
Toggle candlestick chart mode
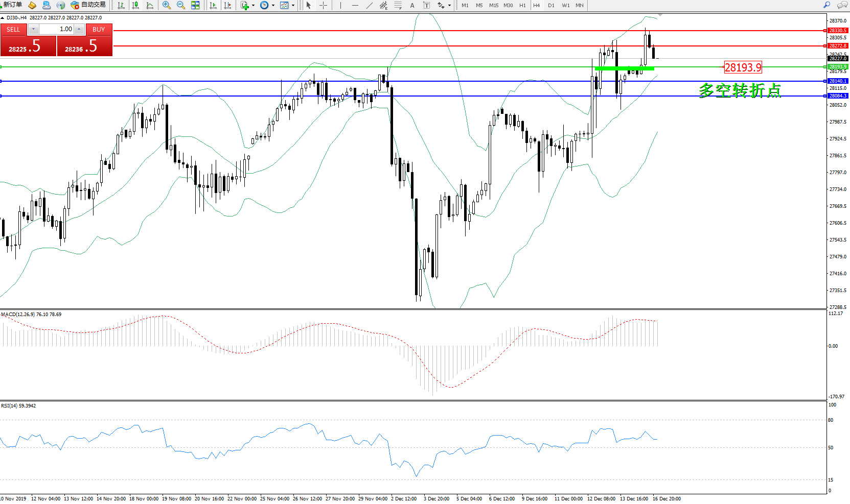tap(135, 5)
